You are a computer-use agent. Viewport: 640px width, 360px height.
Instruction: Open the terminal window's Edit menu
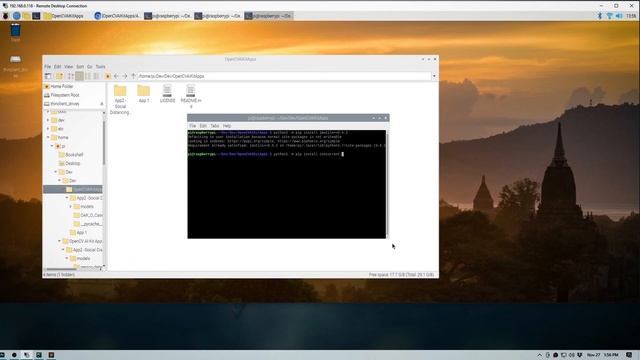pyautogui.click(x=203, y=126)
